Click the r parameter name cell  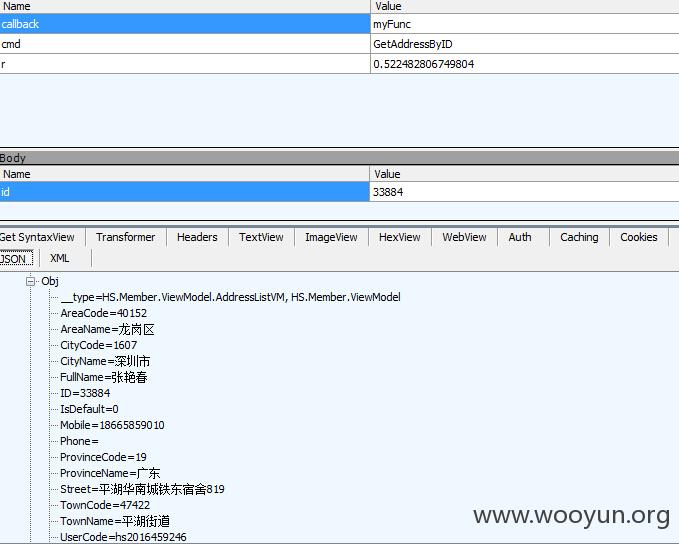(185, 64)
